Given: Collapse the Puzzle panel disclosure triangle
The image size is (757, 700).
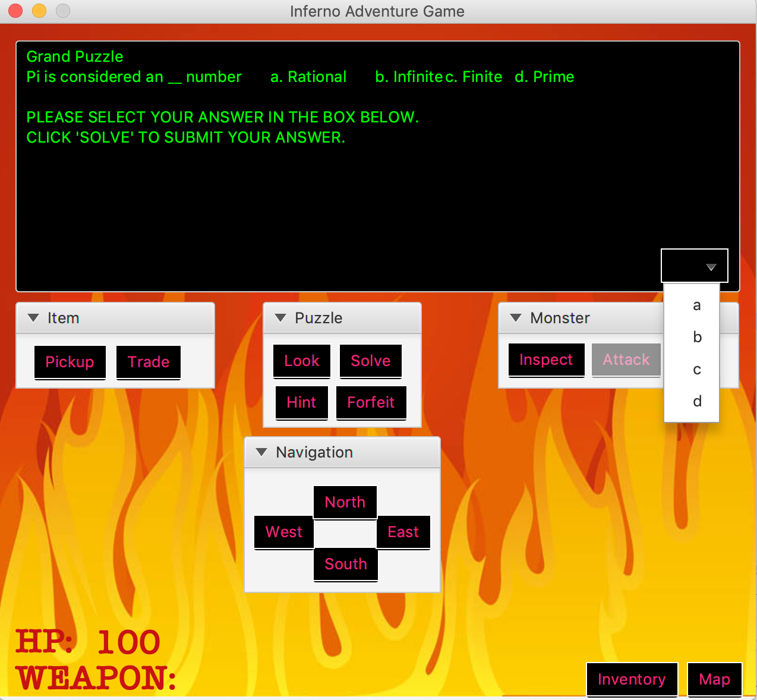Looking at the screenshot, I should coord(280,318).
